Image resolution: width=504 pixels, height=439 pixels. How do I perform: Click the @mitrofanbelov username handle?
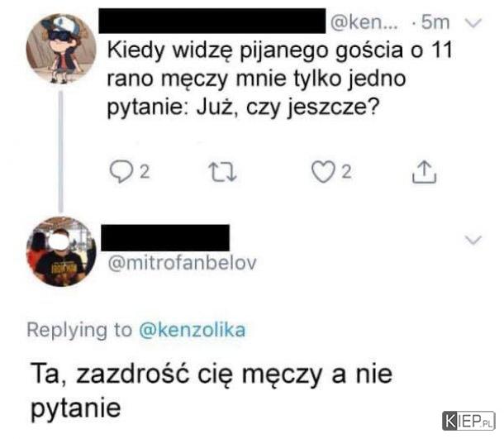point(183,263)
